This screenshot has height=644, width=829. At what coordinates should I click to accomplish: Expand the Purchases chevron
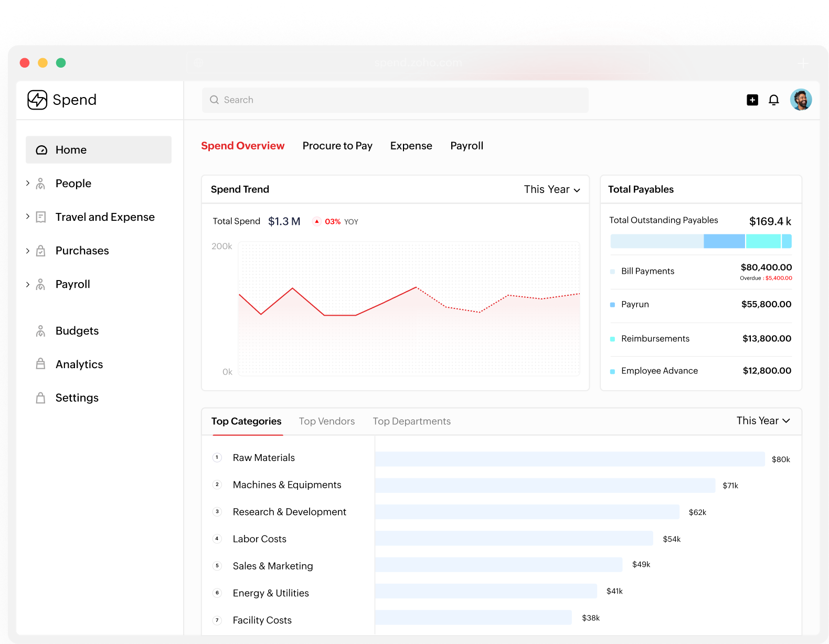(x=28, y=251)
